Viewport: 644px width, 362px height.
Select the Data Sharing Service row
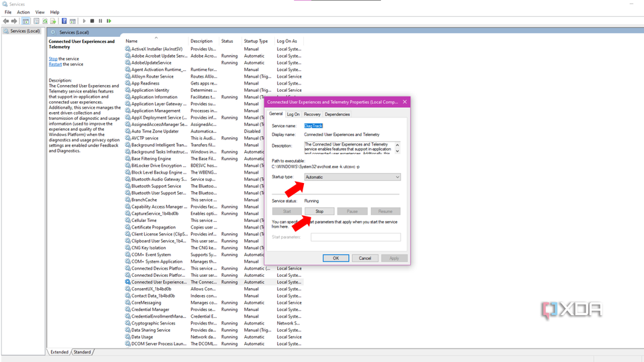[x=214, y=330]
